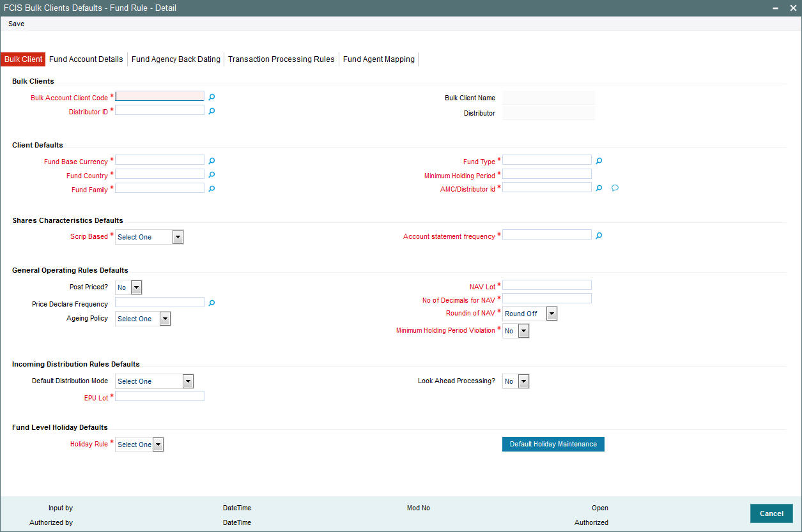Click the Fund Family input field

coord(160,188)
